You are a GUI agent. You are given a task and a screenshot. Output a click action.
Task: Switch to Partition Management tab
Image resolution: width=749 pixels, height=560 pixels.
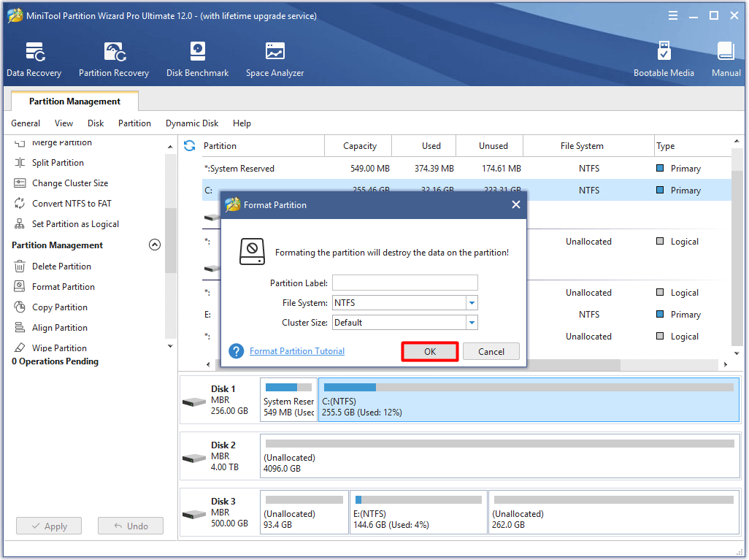pos(74,101)
